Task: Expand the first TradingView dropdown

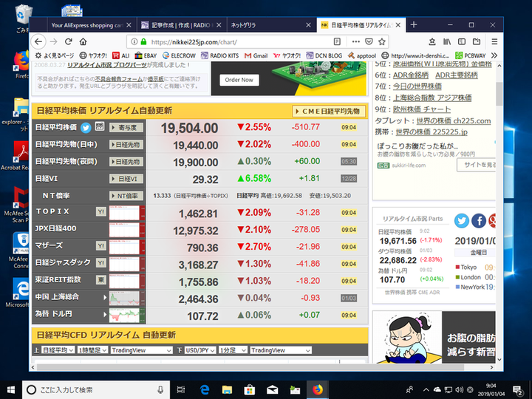Action: [142, 350]
